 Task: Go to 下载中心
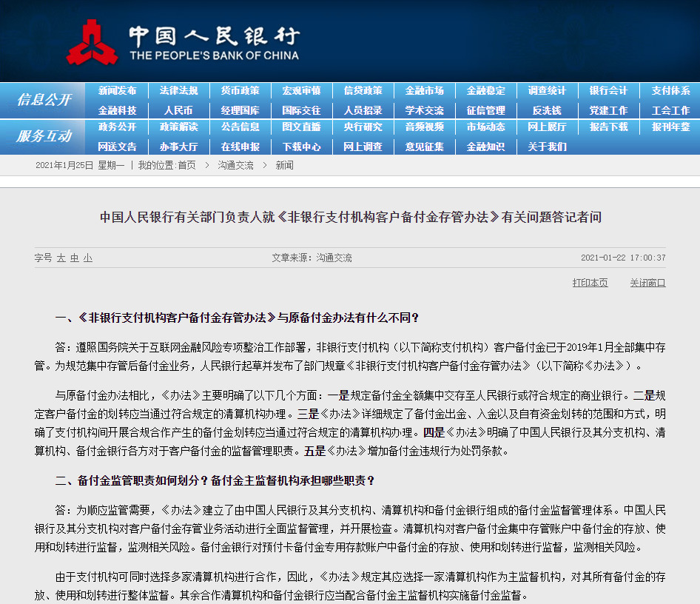pyautogui.click(x=301, y=147)
